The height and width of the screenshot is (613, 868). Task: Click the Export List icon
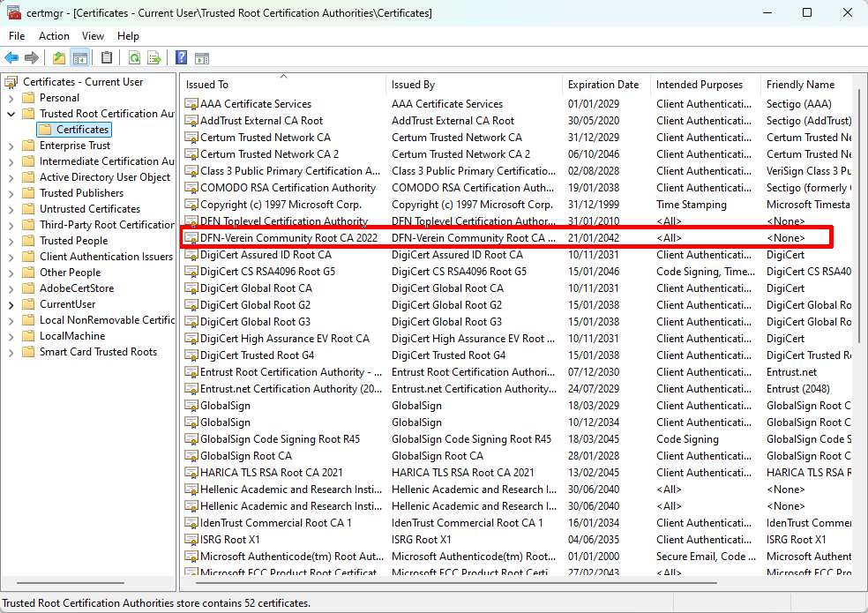coord(153,57)
